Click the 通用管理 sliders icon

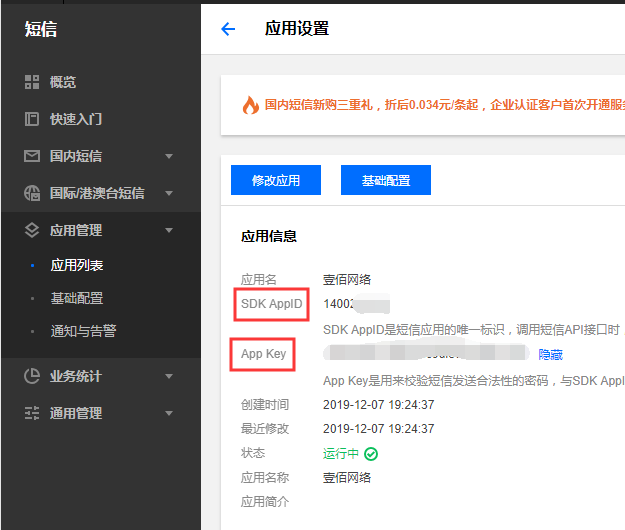coord(32,413)
